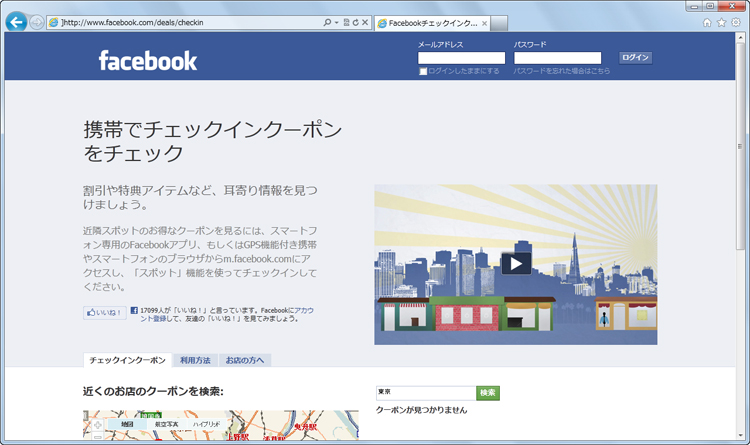The width and height of the screenshot is (750, 445).
Task: Click the scrollbar up arrow
Action: click(x=740, y=37)
